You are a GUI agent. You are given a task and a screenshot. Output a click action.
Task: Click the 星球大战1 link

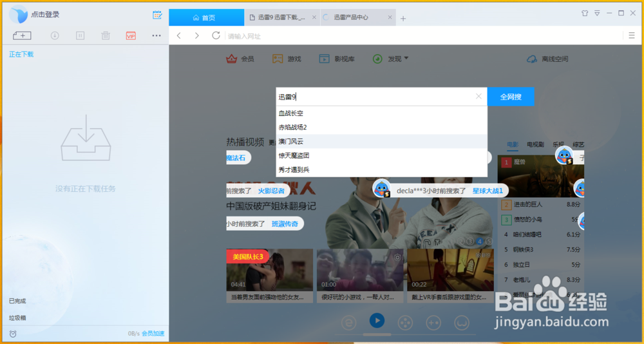coord(488,191)
